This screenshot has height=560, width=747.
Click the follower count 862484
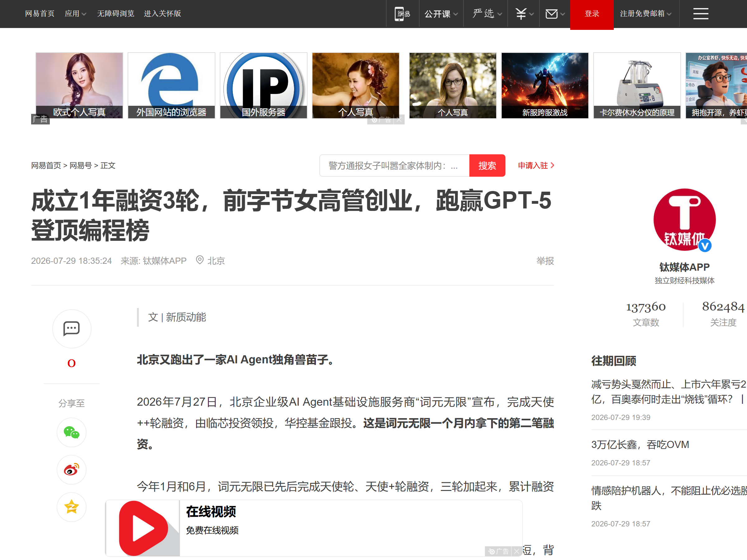723,307
